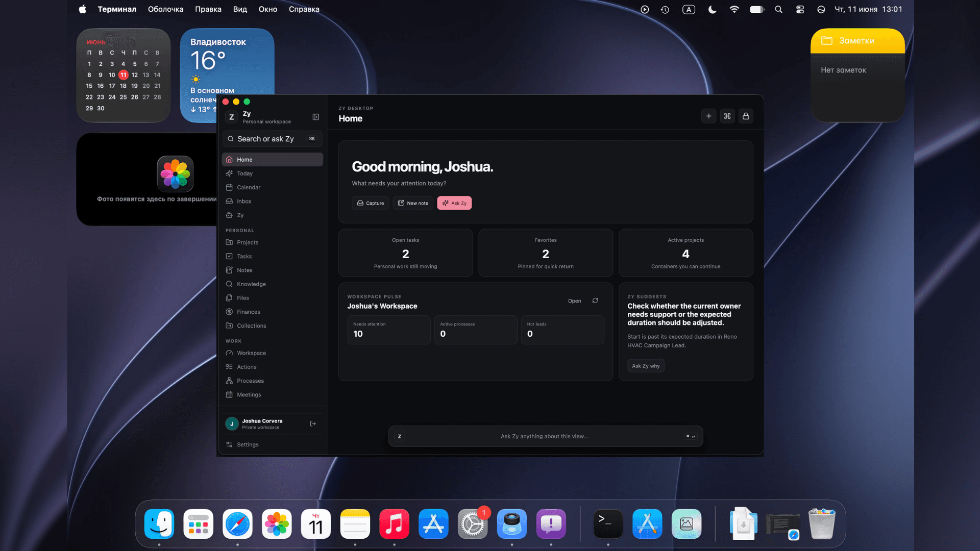Open Collections in the sidebar

point(272,325)
